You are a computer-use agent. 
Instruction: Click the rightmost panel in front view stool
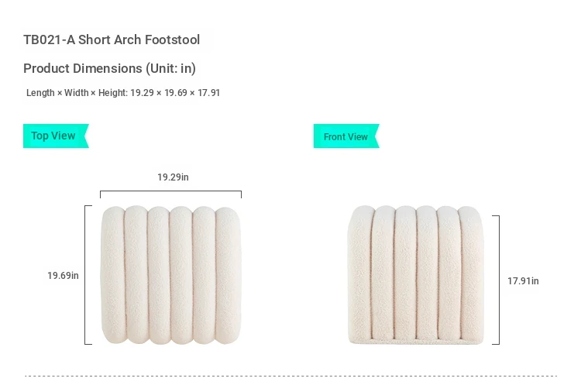[471, 275]
